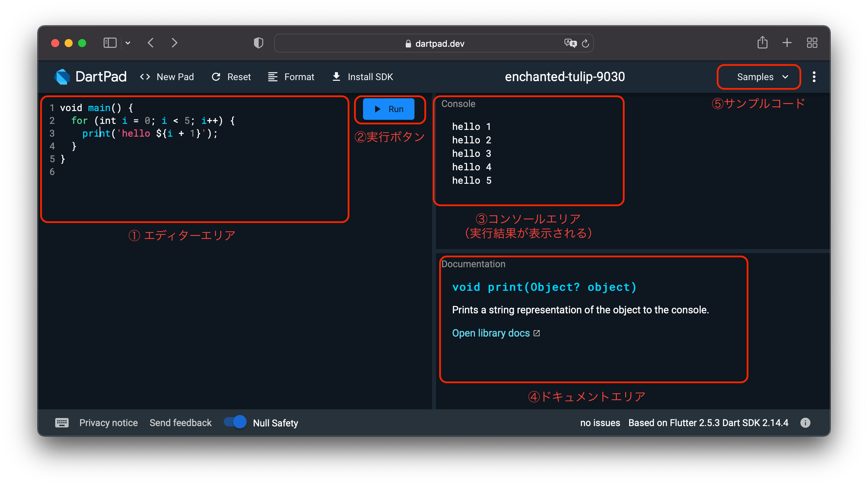This screenshot has width=868, height=486.
Task: Expand the sidebar options chevron
Action: (128, 43)
